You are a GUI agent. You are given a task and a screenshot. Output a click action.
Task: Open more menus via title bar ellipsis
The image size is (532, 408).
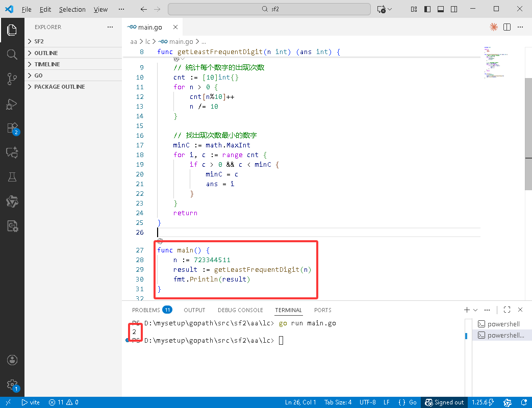[x=121, y=9]
